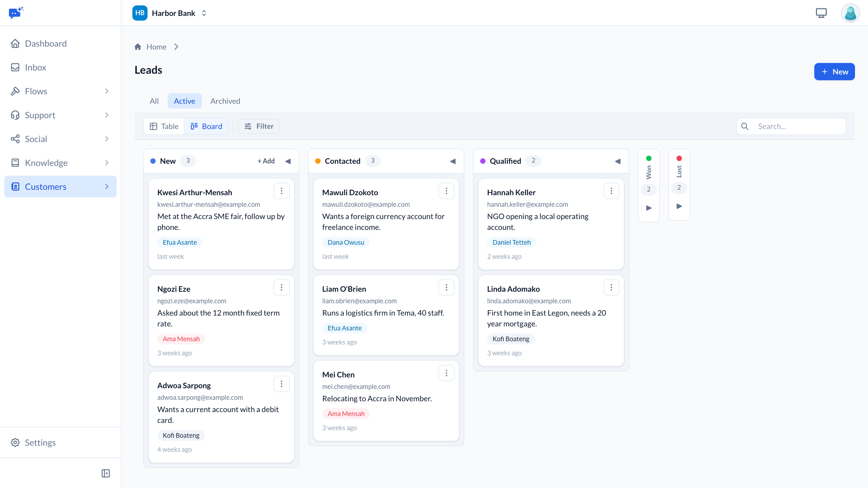Expand the Flows sidebar submenu
This screenshot has width=868, height=488.
107,91
